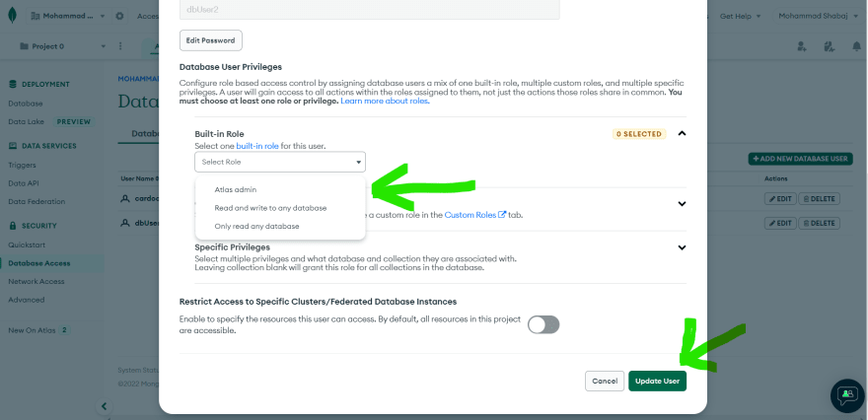
Task: Expand the Custom Roles section chevron
Action: point(682,204)
